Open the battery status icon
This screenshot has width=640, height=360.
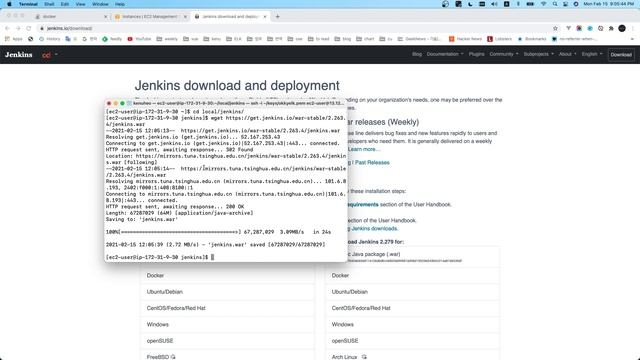530,4
